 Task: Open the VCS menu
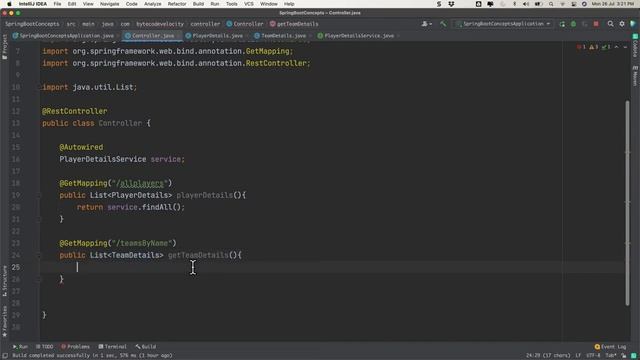pos(249,4)
